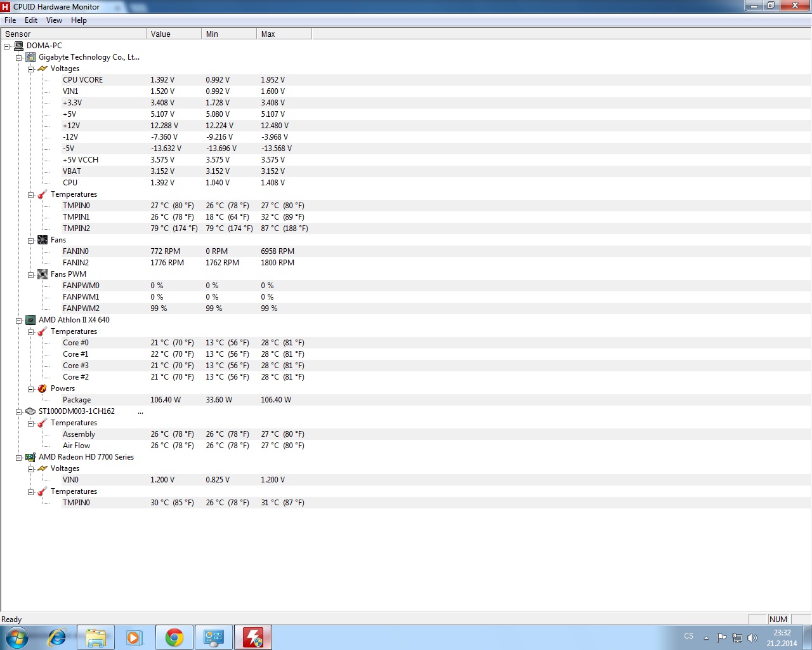Open the Edit menu
This screenshot has width=812, height=650.
click(x=31, y=20)
